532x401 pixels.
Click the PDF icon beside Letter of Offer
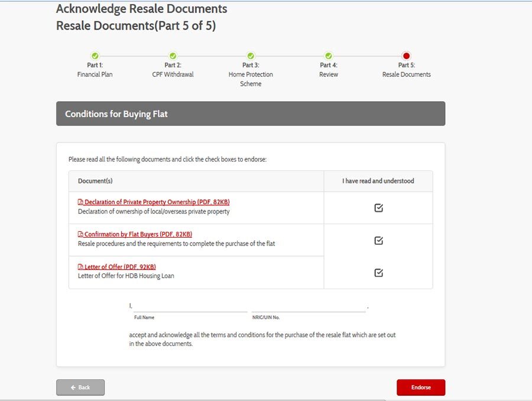pyautogui.click(x=80, y=267)
